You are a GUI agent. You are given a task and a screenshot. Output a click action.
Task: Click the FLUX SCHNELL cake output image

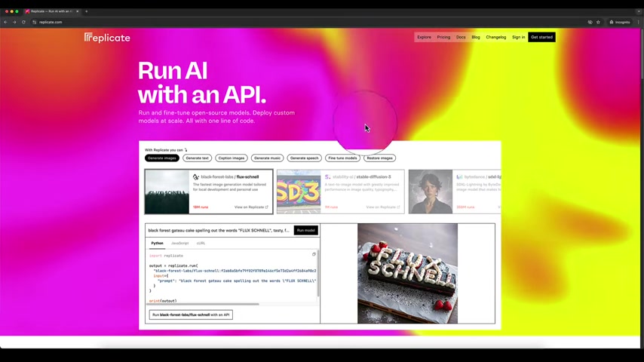(x=407, y=273)
